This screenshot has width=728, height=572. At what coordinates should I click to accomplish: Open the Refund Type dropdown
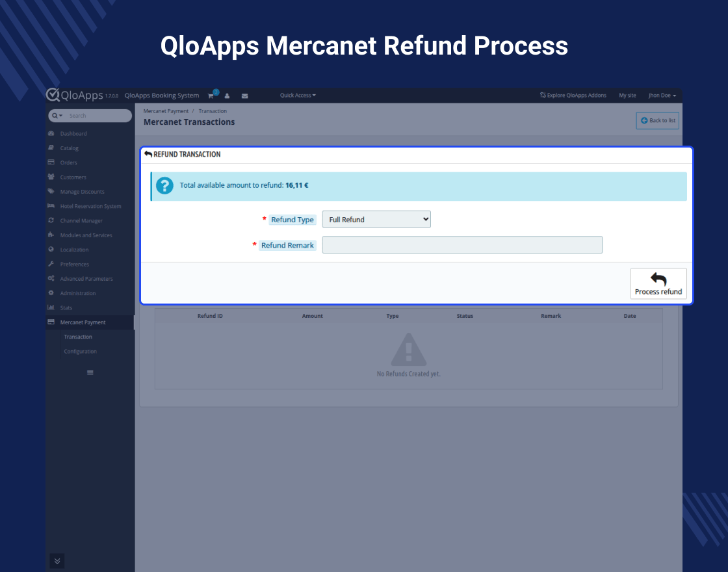(376, 219)
